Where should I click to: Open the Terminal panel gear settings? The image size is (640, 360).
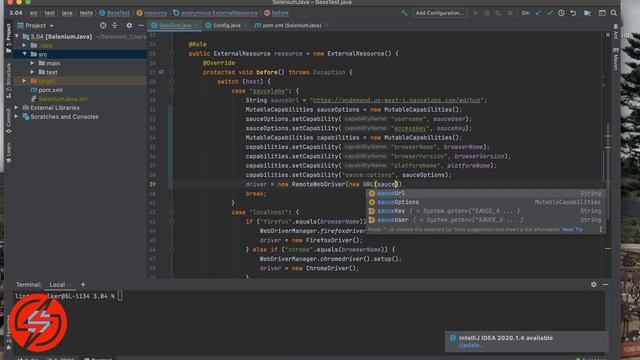[x=593, y=284]
